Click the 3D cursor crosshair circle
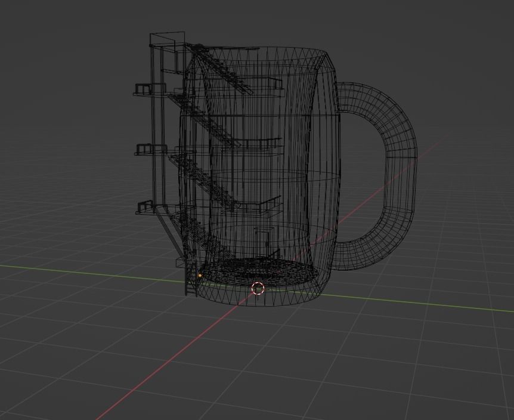This screenshot has width=514, height=420. coord(258,289)
